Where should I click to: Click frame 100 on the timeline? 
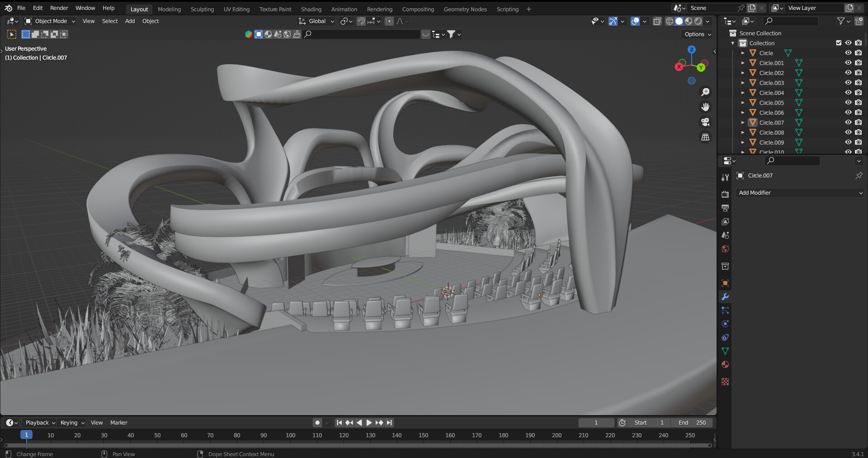coord(290,435)
